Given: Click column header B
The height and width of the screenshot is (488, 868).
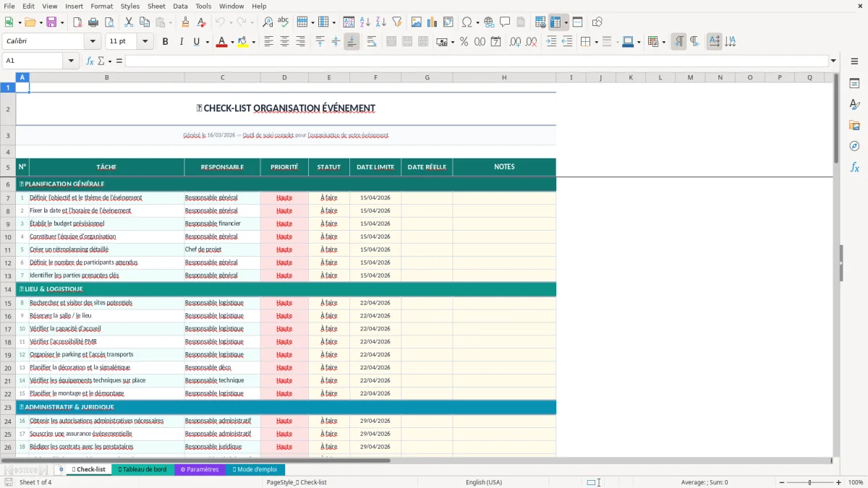Looking at the screenshot, I should point(107,77).
